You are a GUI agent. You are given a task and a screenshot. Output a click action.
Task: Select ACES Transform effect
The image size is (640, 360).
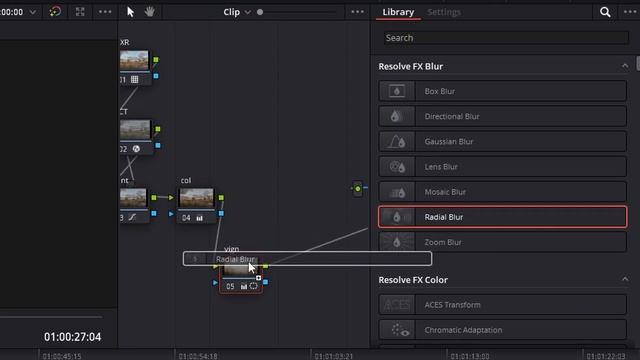[x=502, y=305]
